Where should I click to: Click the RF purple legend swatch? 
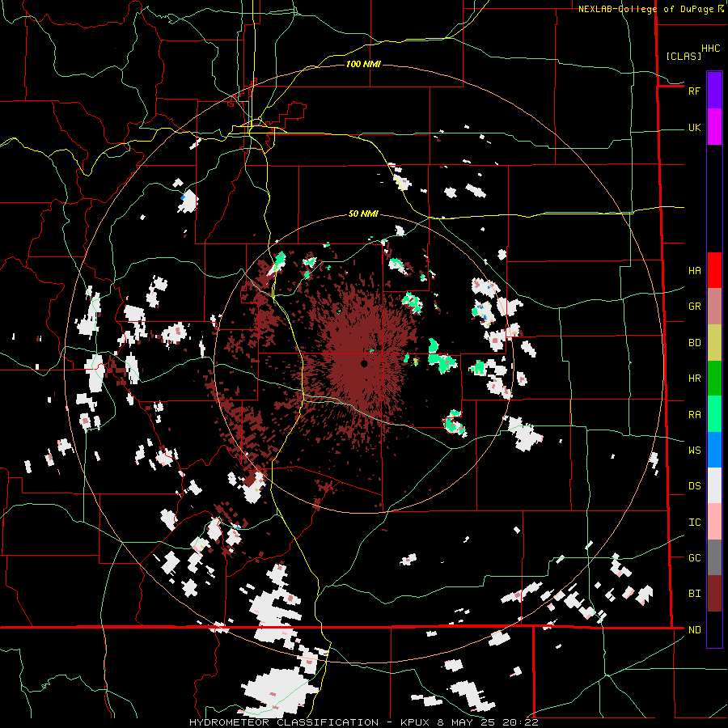pyautogui.click(x=714, y=90)
